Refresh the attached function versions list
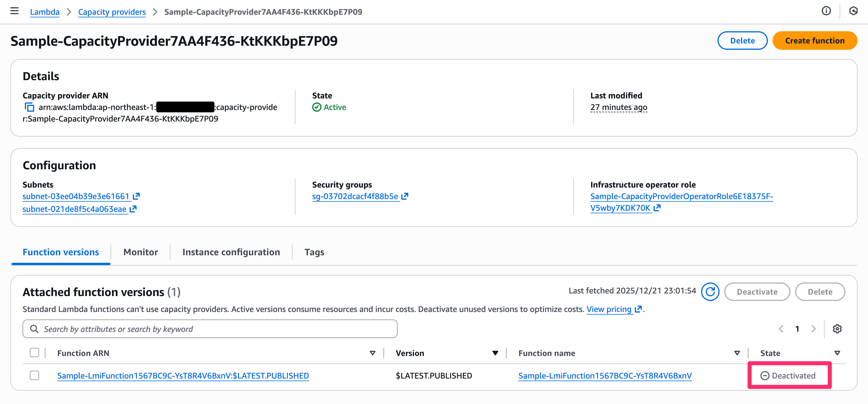 pyautogui.click(x=710, y=291)
